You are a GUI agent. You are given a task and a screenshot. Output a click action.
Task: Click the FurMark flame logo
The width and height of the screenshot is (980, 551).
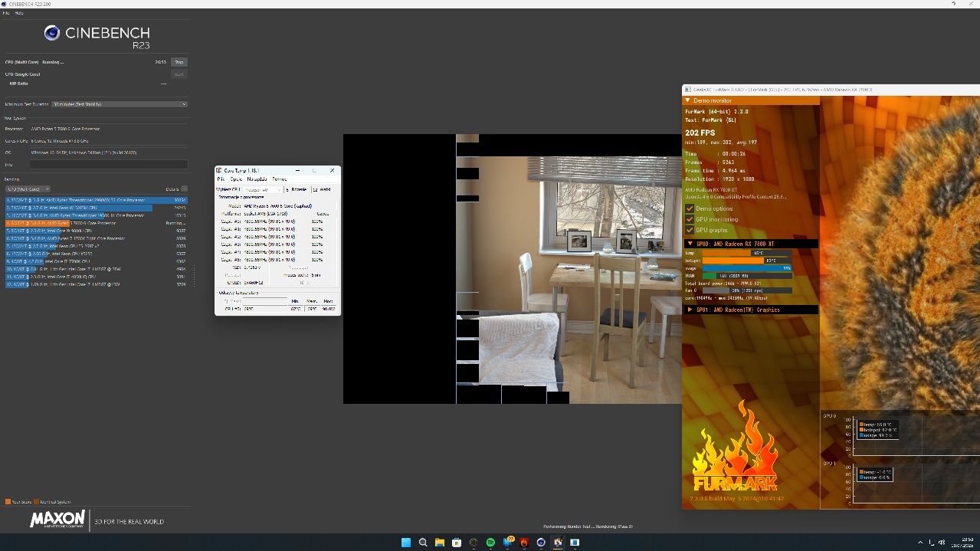[x=735, y=447]
